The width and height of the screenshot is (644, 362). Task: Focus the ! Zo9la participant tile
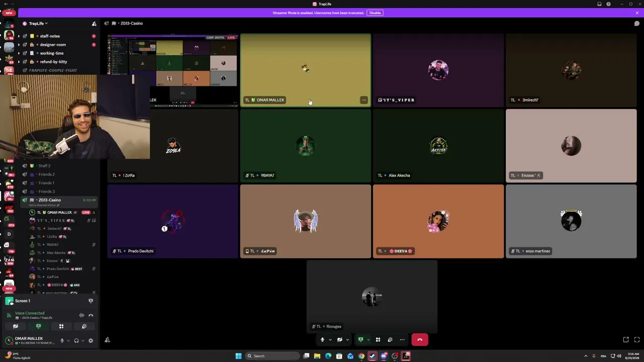(x=173, y=146)
